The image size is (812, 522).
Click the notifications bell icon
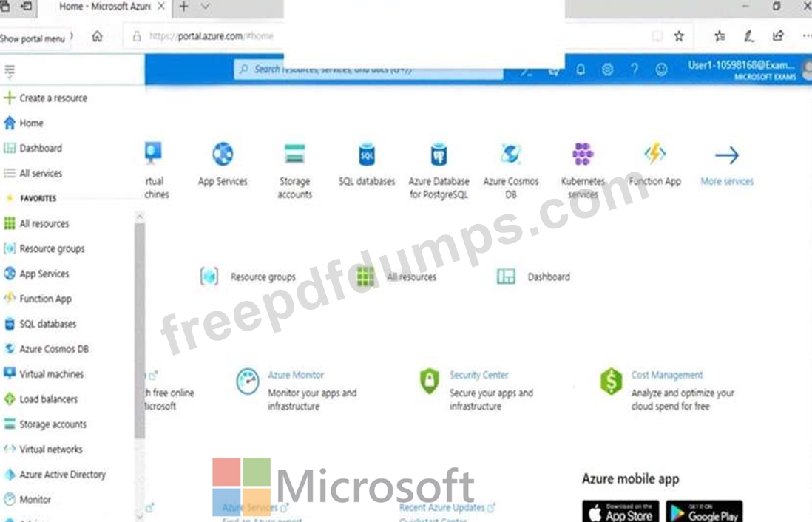click(581, 70)
